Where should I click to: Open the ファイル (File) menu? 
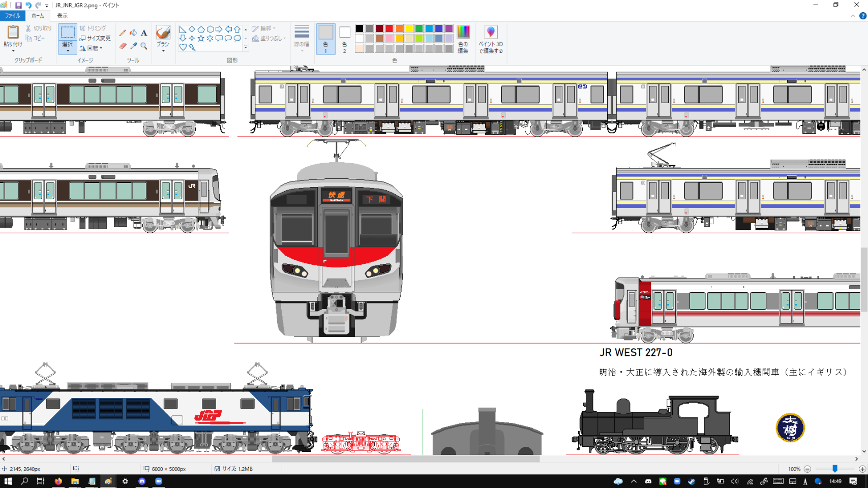[x=12, y=16]
